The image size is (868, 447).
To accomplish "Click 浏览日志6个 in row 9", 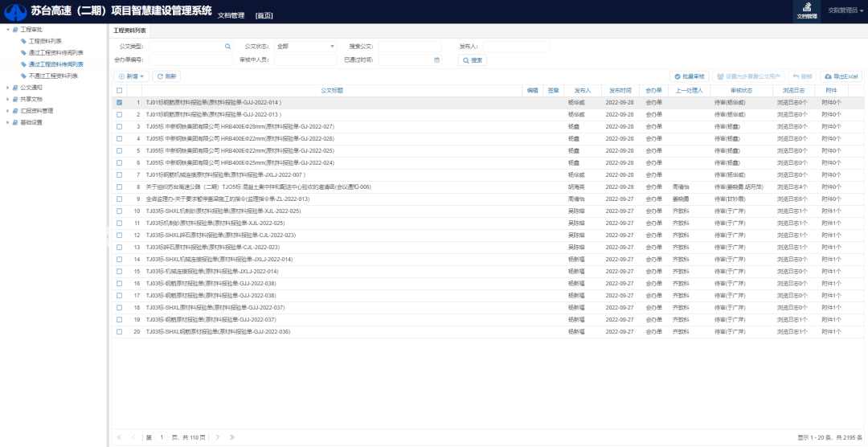I will click(791, 199).
